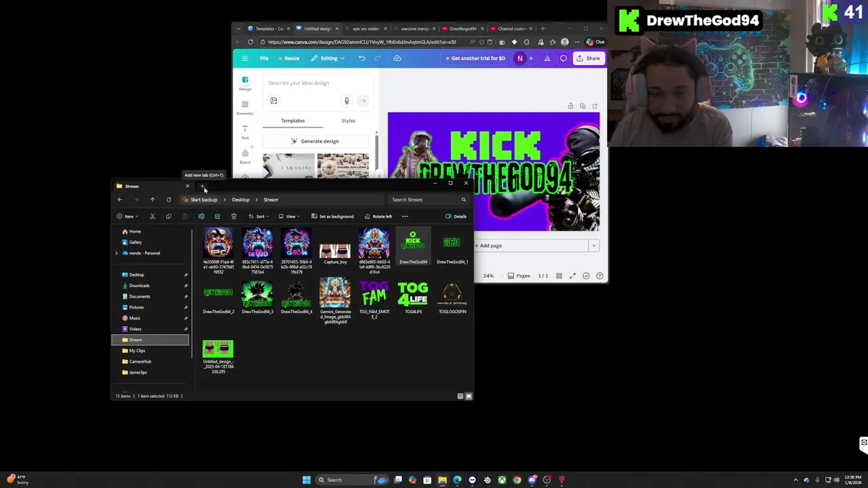The height and width of the screenshot is (488, 868).
Task: Switch Explorer to large thumbnails view toggle
Action: (x=469, y=396)
